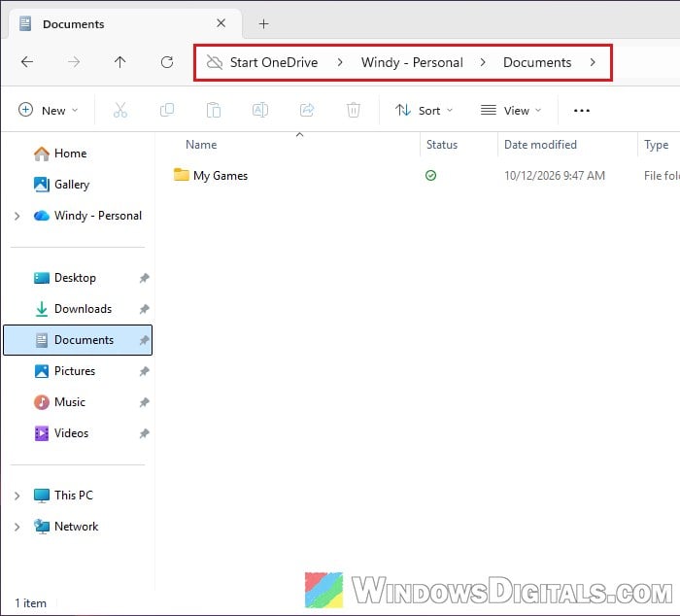Go back with the left arrow
This screenshot has height=616, width=680.
point(27,62)
